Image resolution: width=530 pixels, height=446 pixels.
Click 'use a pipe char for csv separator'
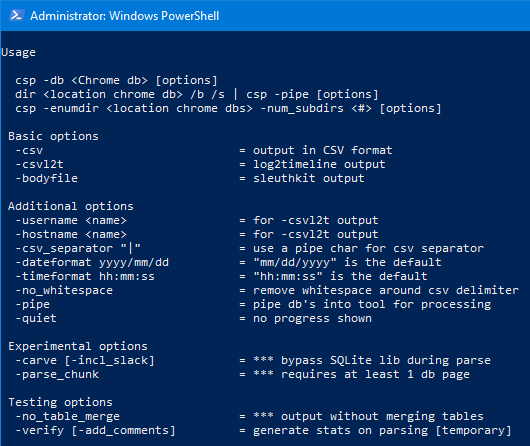(x=368, y=249)
